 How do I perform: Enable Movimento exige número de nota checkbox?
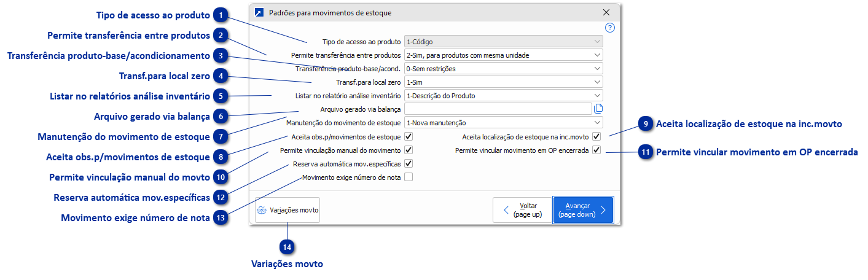[x=409, y=177]
